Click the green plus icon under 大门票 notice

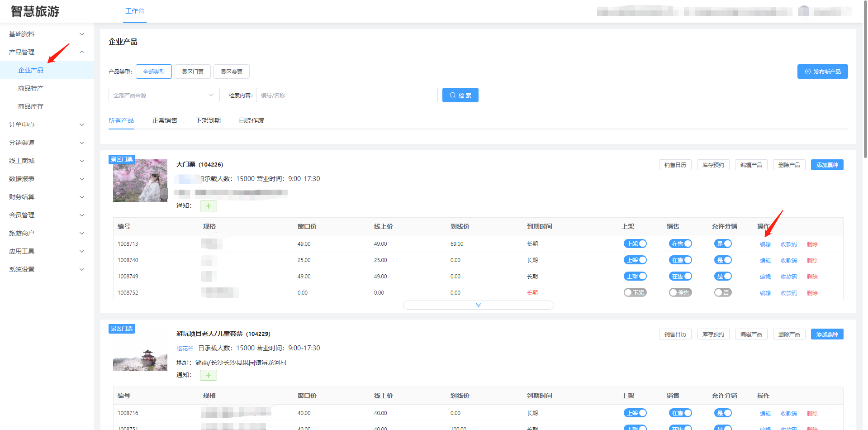pos(208,206)
